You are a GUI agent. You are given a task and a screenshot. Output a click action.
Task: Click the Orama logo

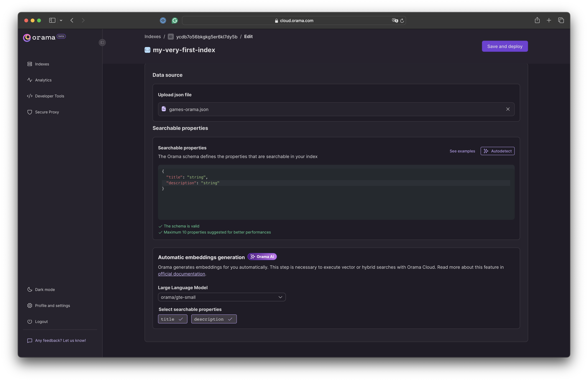(39, 38)
